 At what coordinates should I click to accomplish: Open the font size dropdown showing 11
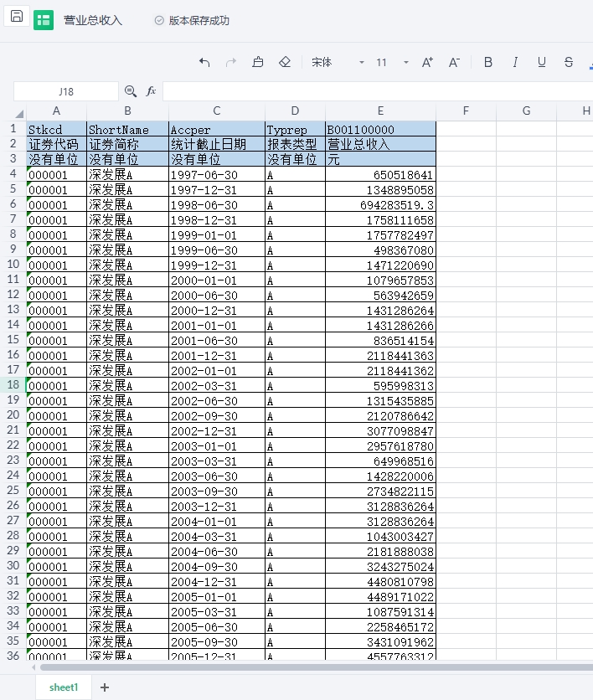[x=393, y=62]
